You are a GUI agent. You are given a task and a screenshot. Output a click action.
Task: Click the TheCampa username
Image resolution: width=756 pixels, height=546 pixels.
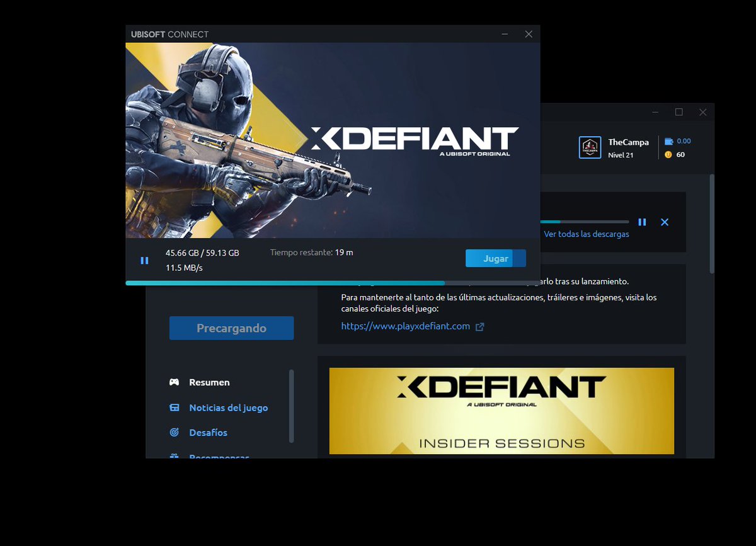pos(628,142)
